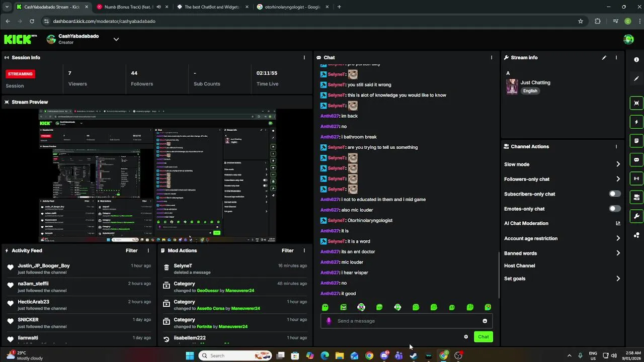This screenshot has width=644, height=362.
Task: Click the Kick logo
Action: coord(21,39)
